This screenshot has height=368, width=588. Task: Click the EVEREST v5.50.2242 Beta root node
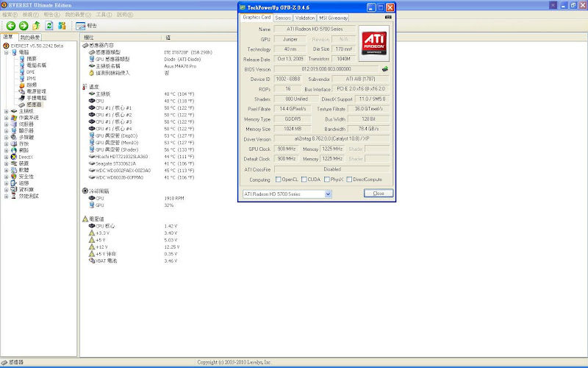coord(37,46)
